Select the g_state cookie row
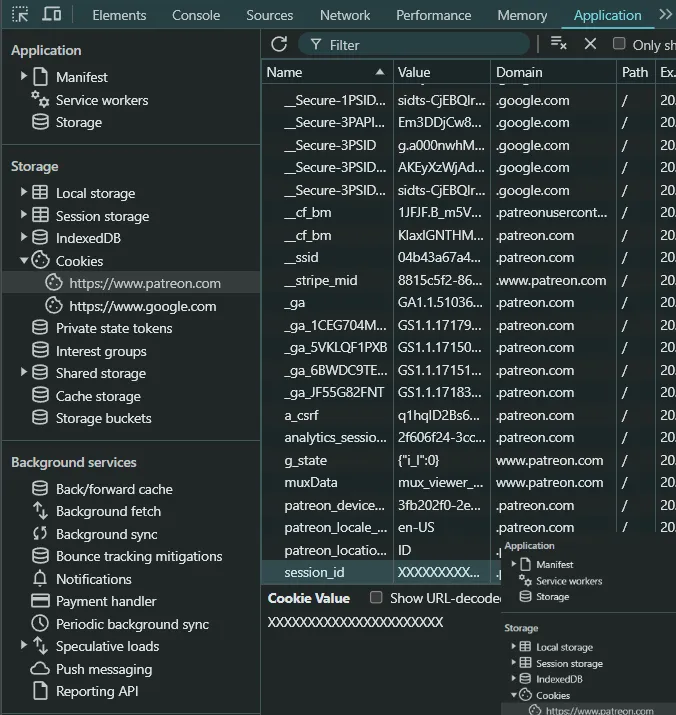Screen dimensions: 676x715 click(469, 460)
